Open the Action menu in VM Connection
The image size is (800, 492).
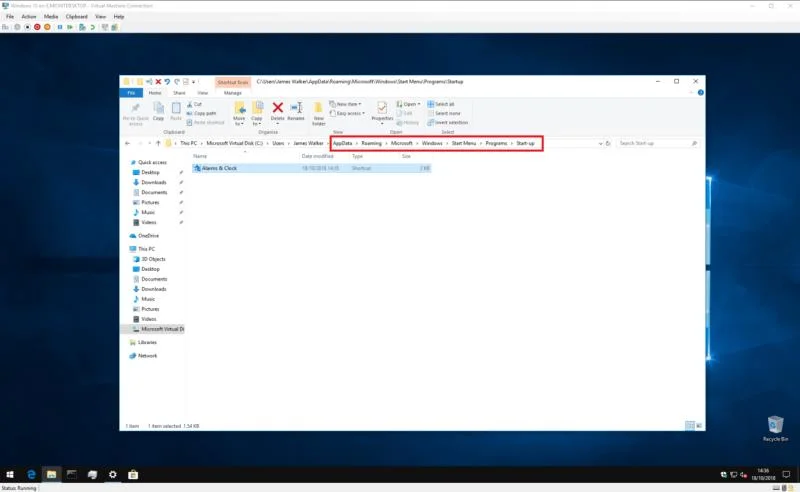[29, 17]
